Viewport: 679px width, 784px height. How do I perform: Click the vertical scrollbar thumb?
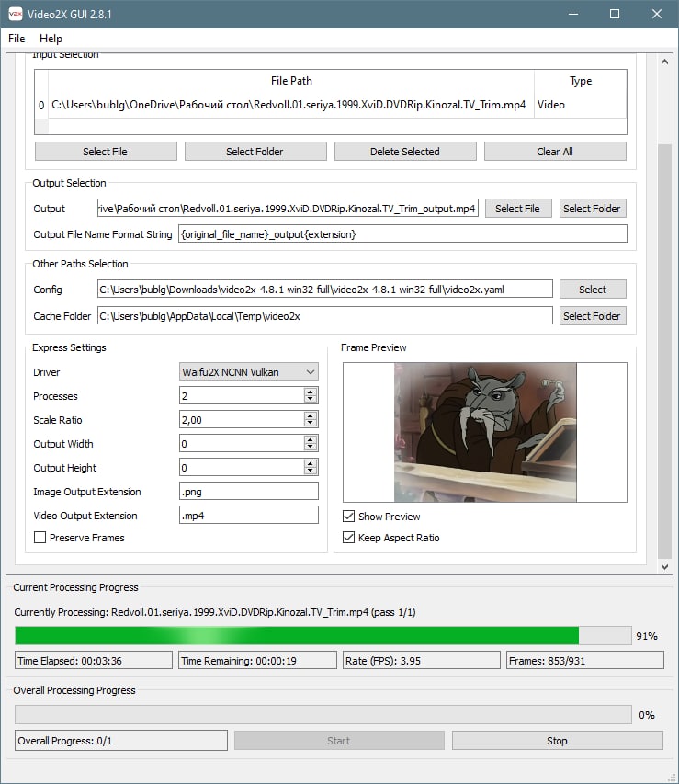click(x=664, y=351)
